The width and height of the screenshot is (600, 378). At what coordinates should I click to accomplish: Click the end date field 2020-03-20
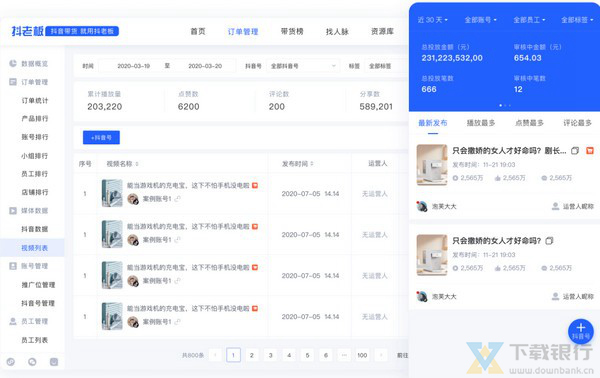[x=205, y=66]
